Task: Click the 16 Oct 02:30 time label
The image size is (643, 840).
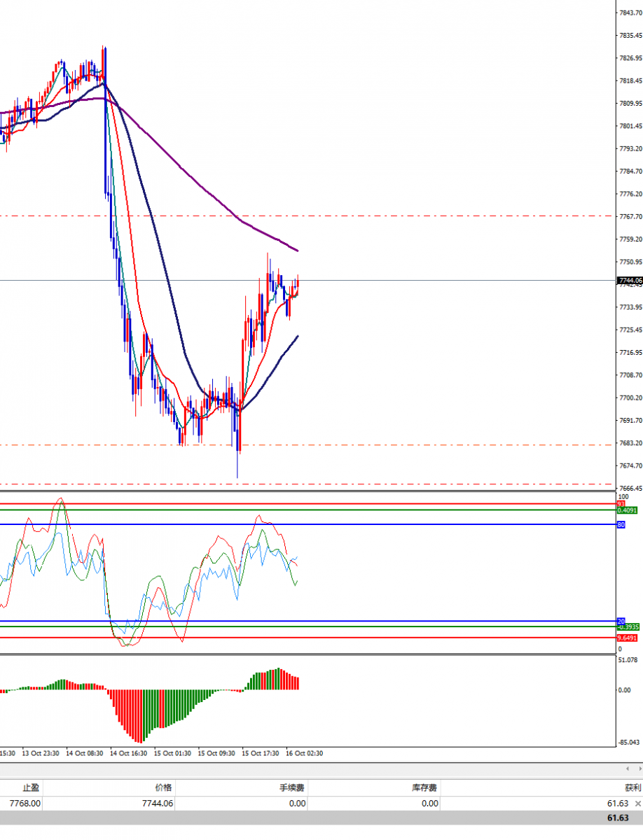Action: (305, 753)
